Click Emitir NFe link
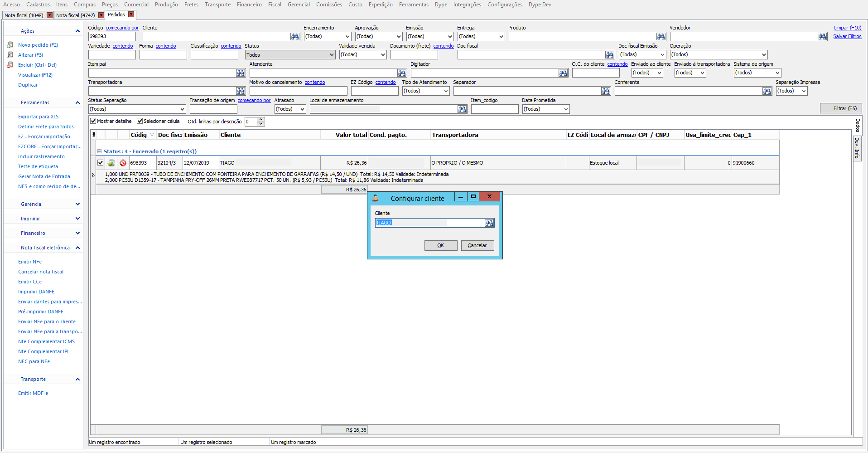 (x=30, y=262)
